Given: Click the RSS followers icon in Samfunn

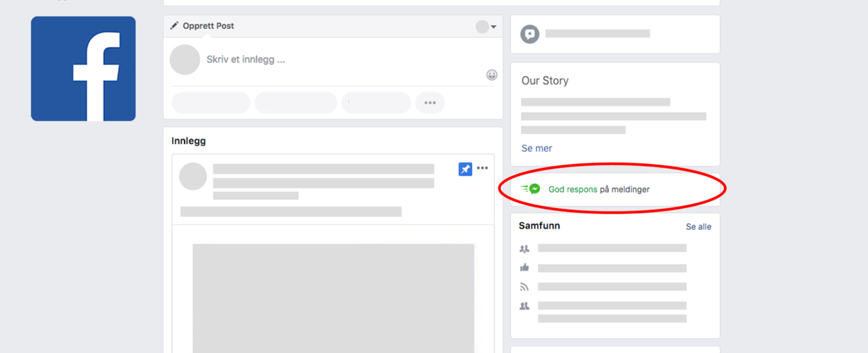Looking at the screenshot, I should [525, 287].
